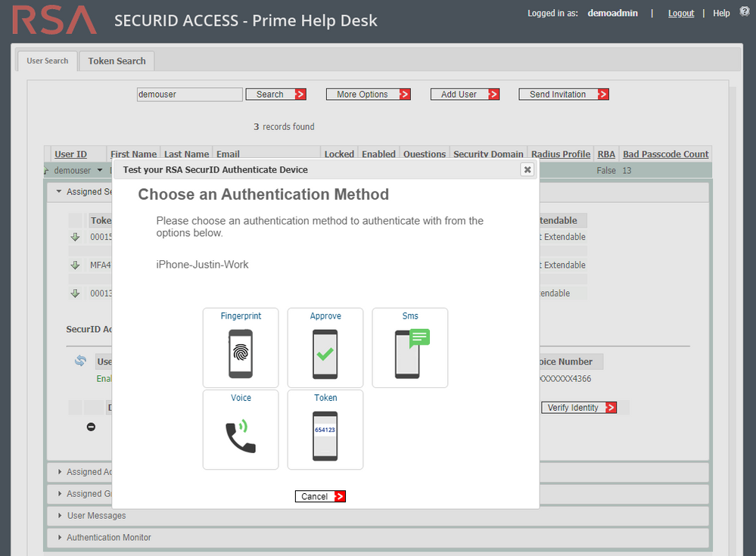Image resolution: width=756 pixels, height=556 pixels.
Task: Click inside the search text field
Action: pos(188,94)
